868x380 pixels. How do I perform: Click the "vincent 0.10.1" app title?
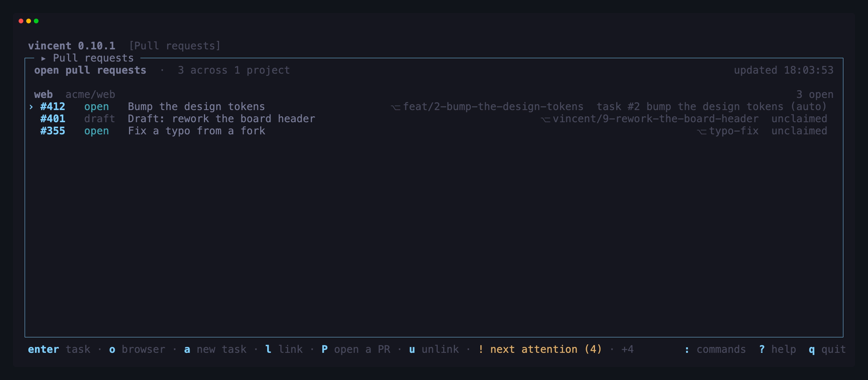72,46
